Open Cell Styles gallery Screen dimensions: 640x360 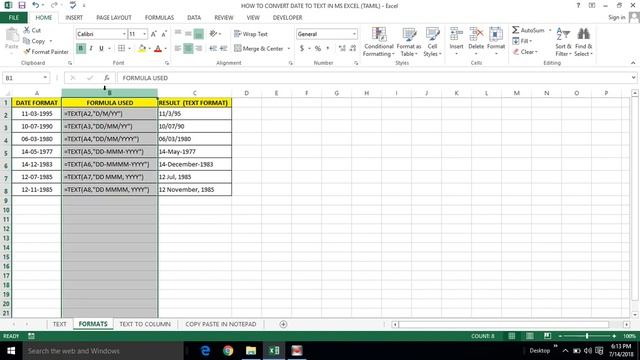click(432, 42)
